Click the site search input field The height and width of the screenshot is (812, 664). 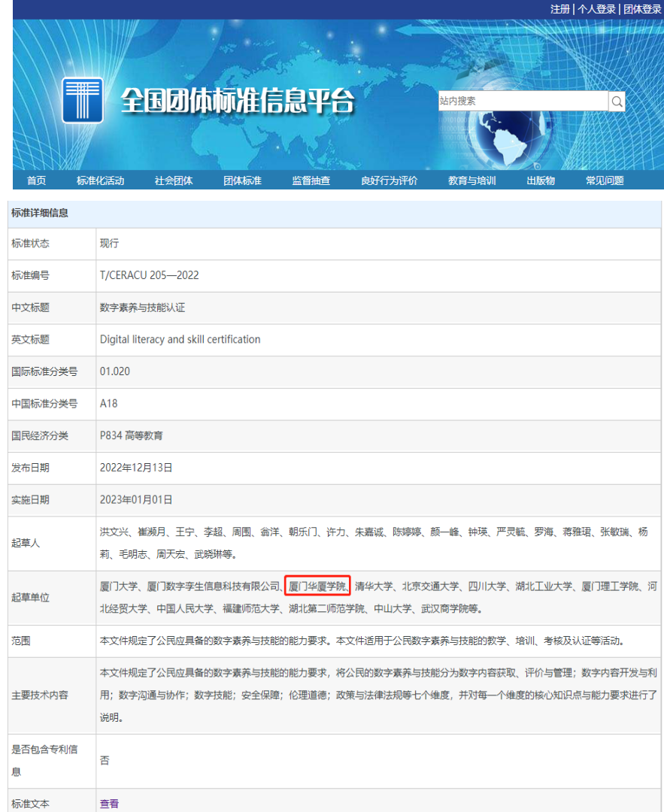pyautogui.click(x=523, y=101)
